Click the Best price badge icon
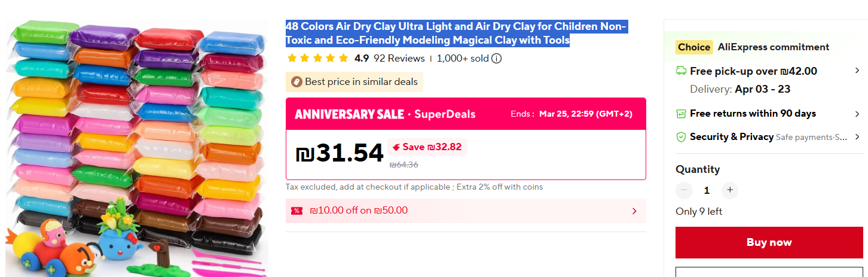Image resolution: width=868 pixels, height=277 pixels. coord(296,82)
